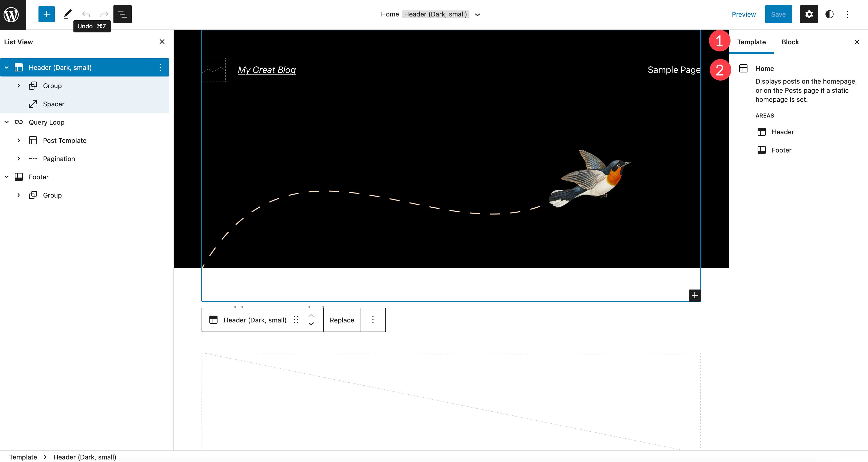
Task: Toggle the Style switcher icon
Action: 829,14
